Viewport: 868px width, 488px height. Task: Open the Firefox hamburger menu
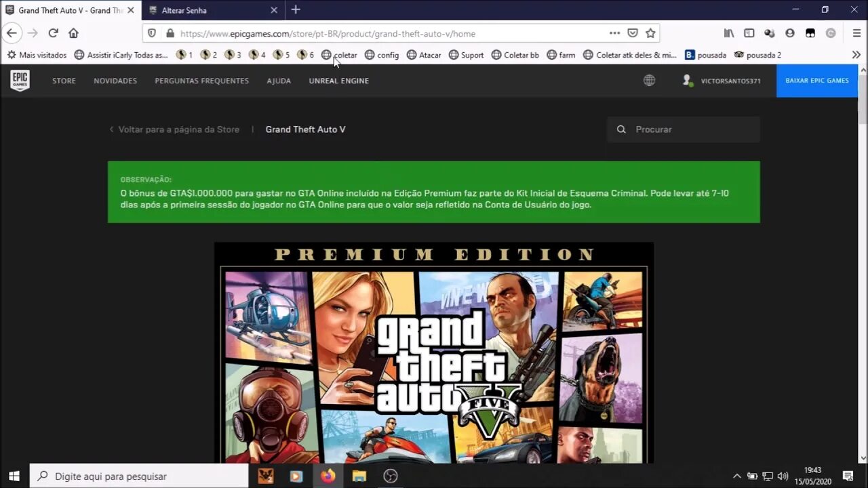(856, 33)
